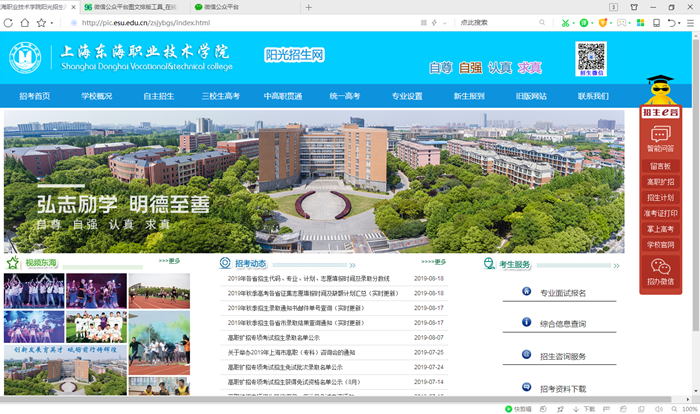
Task: Open 中高职贯通 navigation item
Action: [283, 96]
